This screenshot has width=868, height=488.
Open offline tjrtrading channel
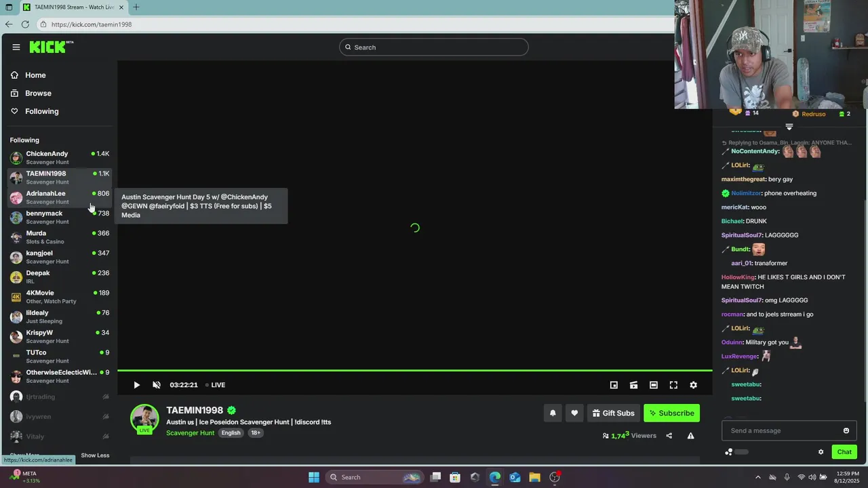(x=60, y=396)
